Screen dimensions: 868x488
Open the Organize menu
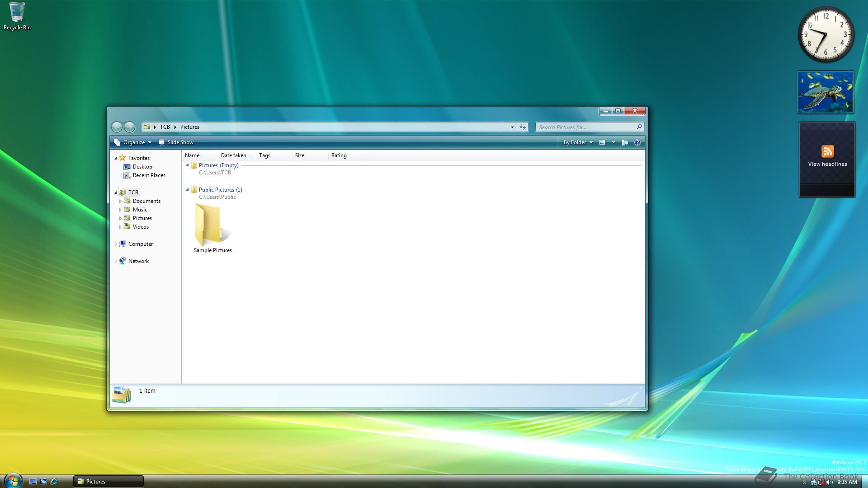click(x=132, y=142)
